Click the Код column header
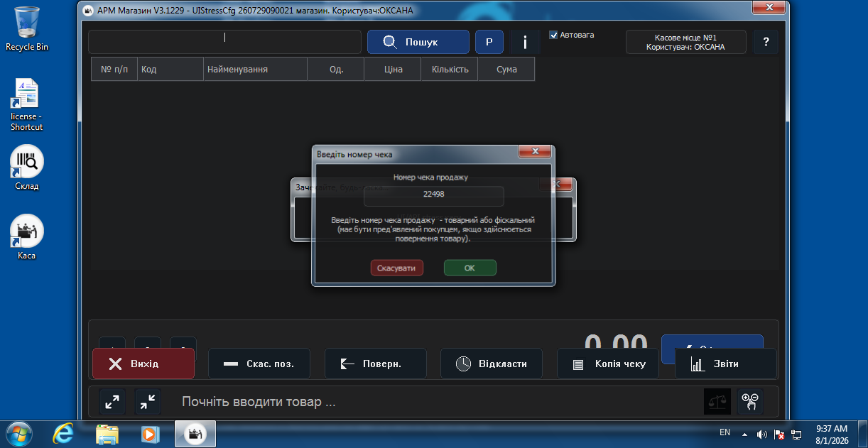 (170, 70)
